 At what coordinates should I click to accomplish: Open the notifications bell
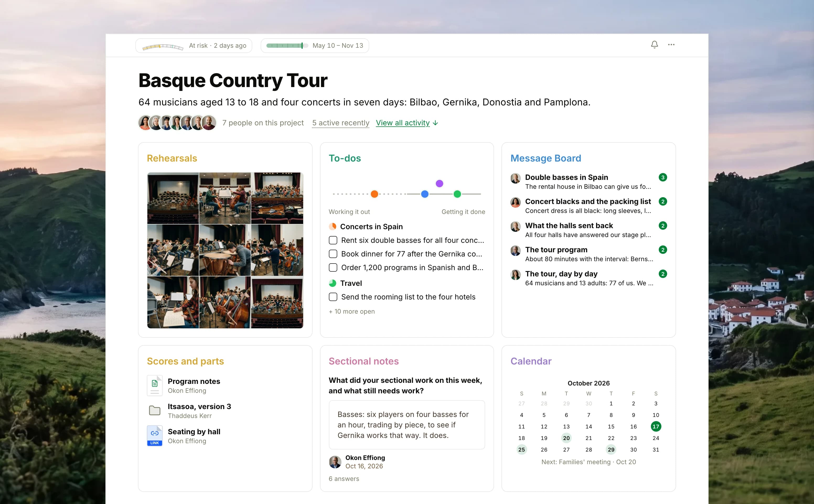pyautogui.click(x=654, y=45)
